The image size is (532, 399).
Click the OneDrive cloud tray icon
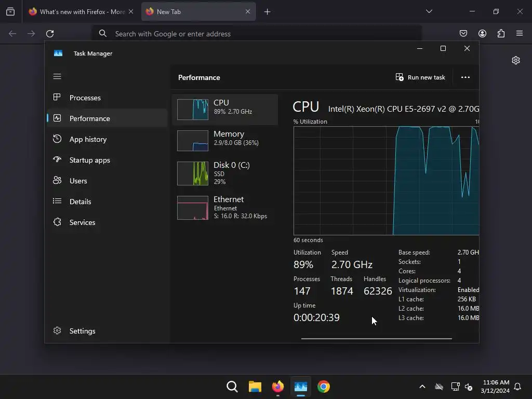(x=438, y=387)
